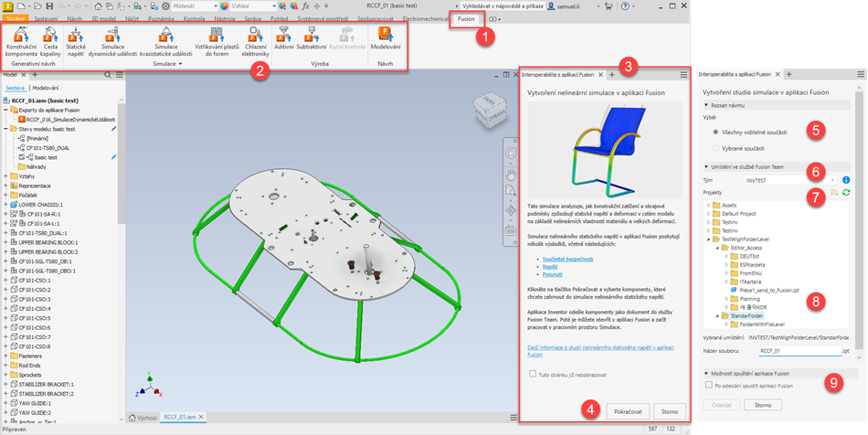The image size is (868, 435).
Task: Click the Open file icon in quick access toolbar
Action: (x=37, y=6)
